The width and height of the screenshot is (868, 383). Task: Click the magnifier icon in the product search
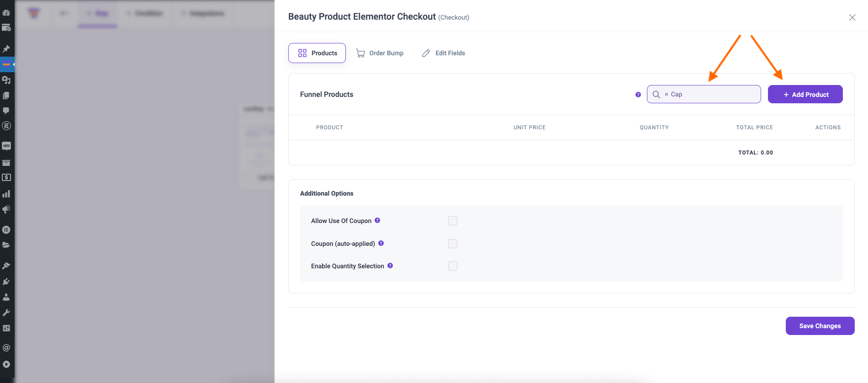point(656,94)
